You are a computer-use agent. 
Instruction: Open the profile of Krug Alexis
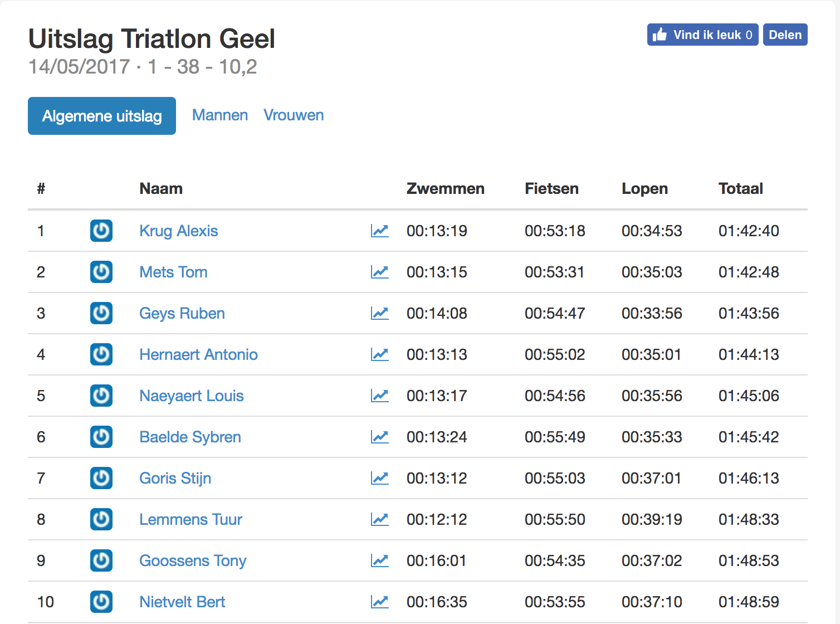click(x=178, y=231)
